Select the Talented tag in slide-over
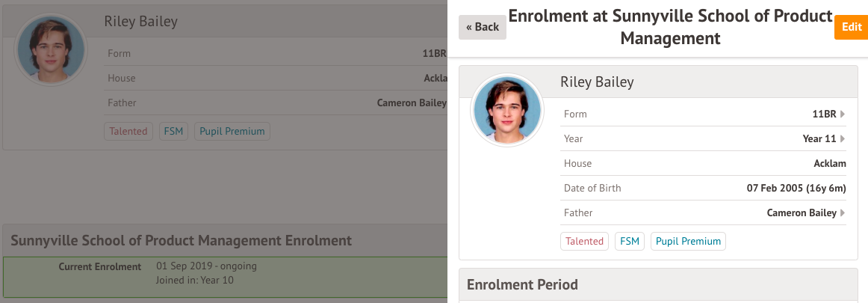This screenshot has height=303, width=868. (x=584, y=242)
